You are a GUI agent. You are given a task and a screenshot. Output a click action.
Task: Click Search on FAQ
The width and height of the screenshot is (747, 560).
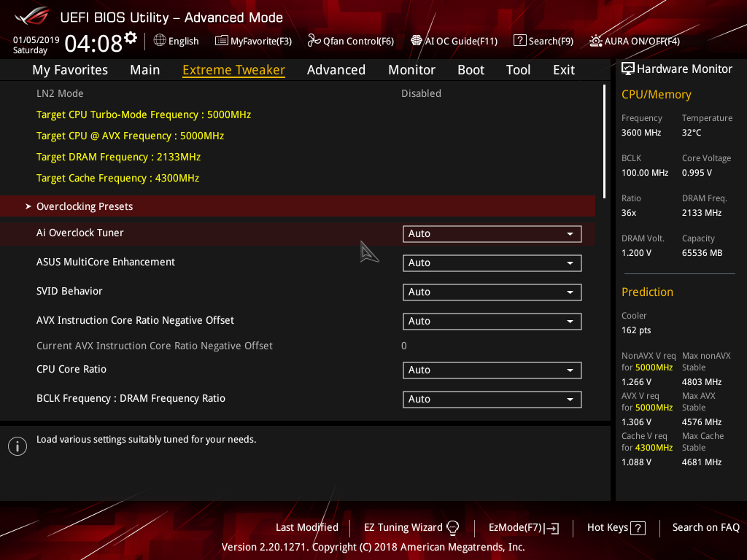705,527
